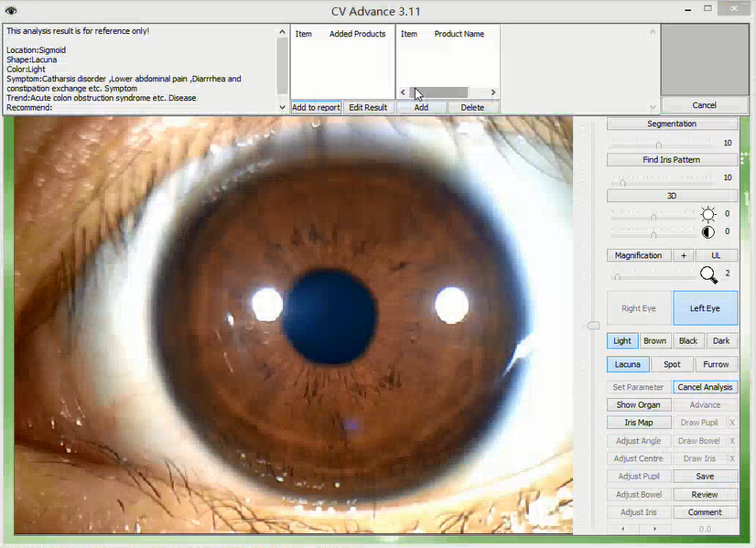Adjust the Segmentation slider
Viewport: 756px width, 548px height.
tap(659, 144)
